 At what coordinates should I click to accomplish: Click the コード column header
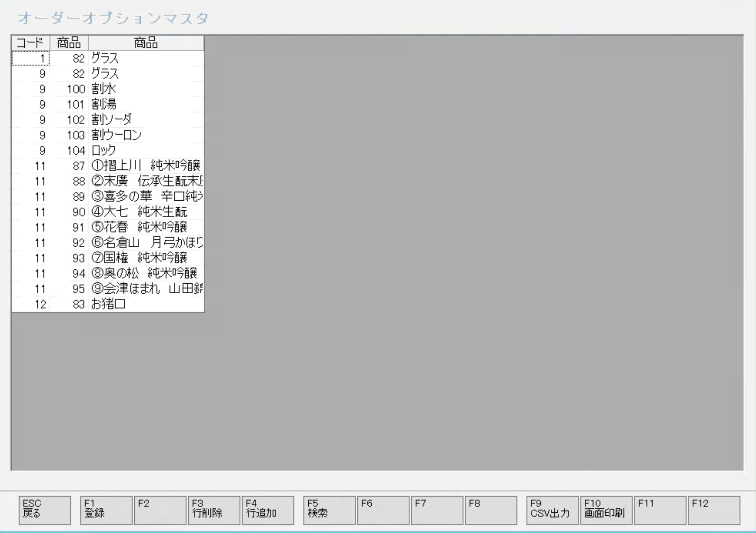coord(31,43)
